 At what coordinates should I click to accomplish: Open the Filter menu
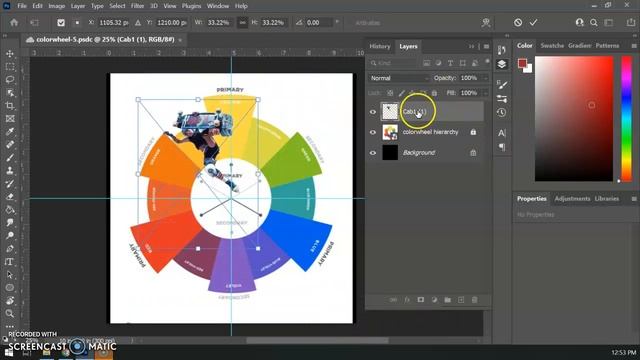point(137,6)
